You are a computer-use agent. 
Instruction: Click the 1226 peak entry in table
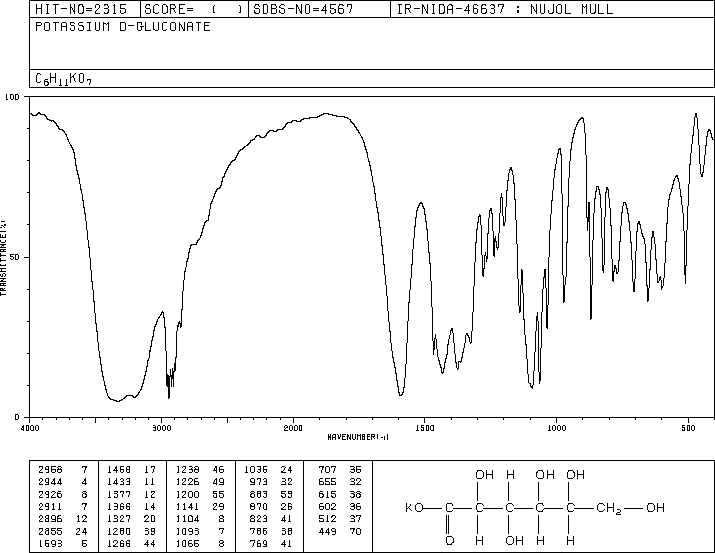pyautogui.click(x=201, y=482)
